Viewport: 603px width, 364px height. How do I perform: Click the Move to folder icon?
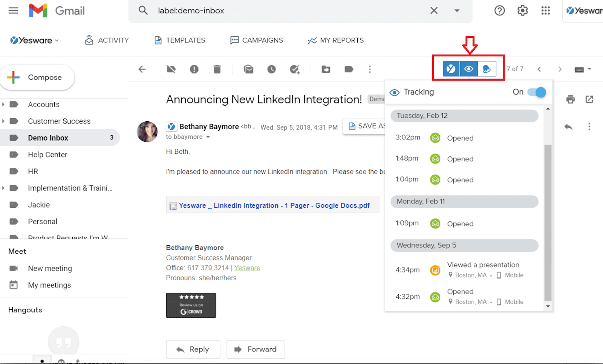coord(326,69)
